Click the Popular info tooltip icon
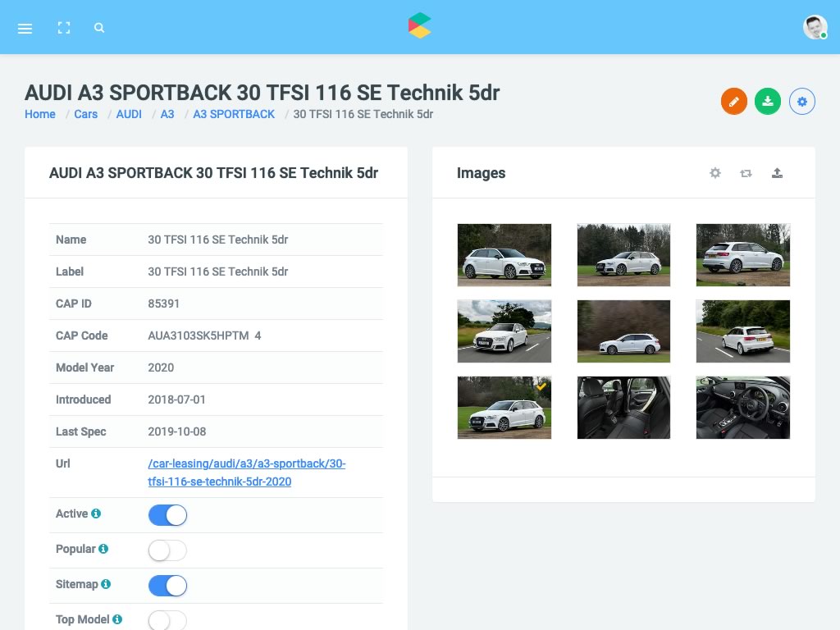Viewport: 840px width, 630px height. [x=103, y=548]
